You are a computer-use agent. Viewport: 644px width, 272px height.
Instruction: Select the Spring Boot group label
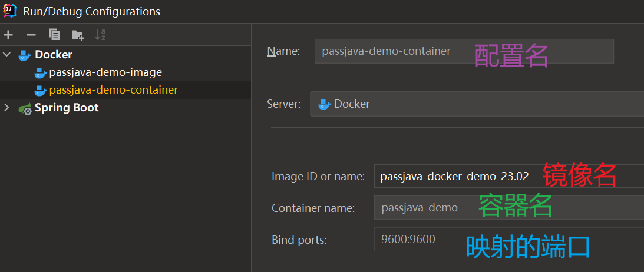point(67,108)
